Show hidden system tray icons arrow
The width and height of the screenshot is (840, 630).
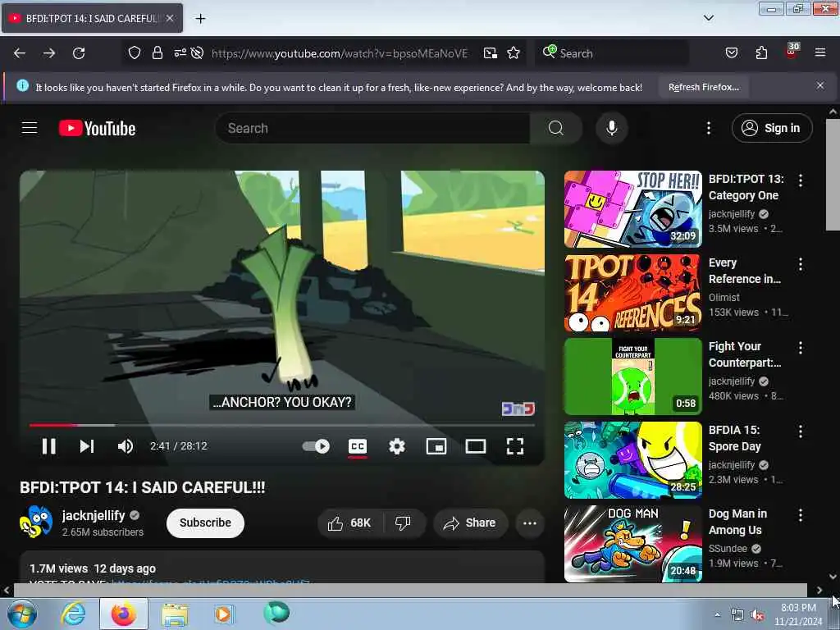click(x=717, y=614)
